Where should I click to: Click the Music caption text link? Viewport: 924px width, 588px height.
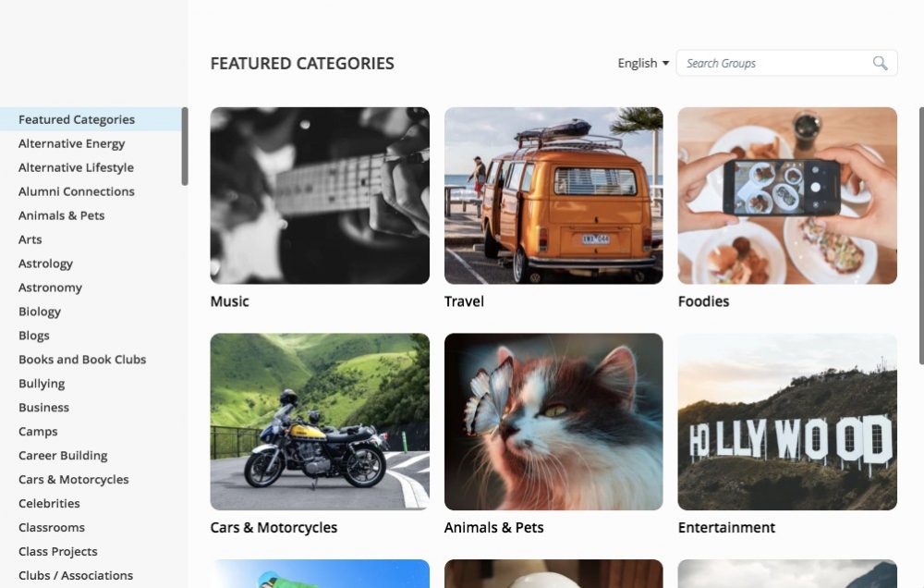tap(230, 301)
